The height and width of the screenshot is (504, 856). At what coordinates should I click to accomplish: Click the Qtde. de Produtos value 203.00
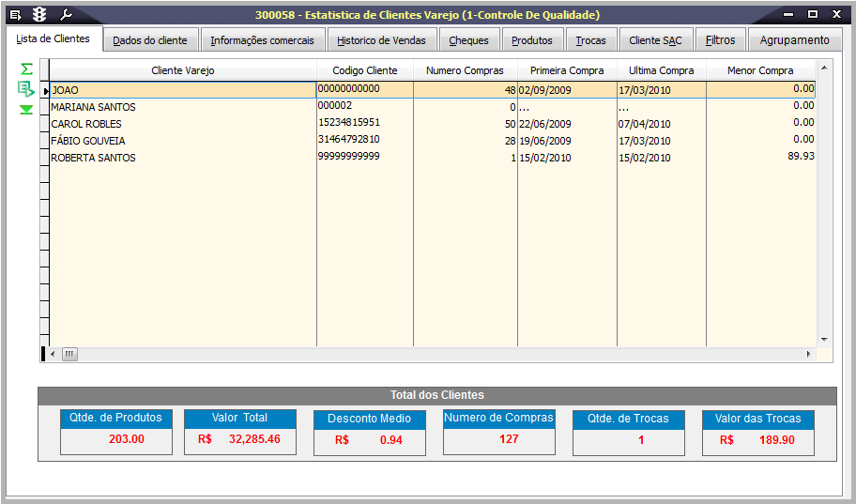pos(127,439)
